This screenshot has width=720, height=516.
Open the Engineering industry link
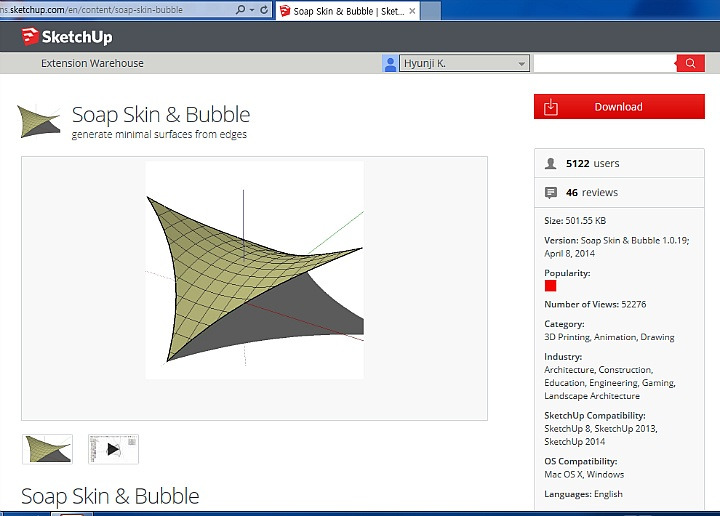point(614,383)
